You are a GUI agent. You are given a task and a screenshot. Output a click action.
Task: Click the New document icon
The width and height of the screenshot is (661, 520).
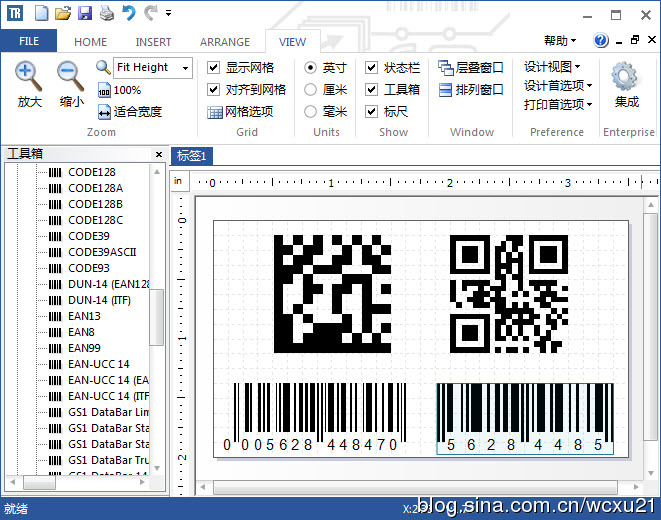[41, 13]
